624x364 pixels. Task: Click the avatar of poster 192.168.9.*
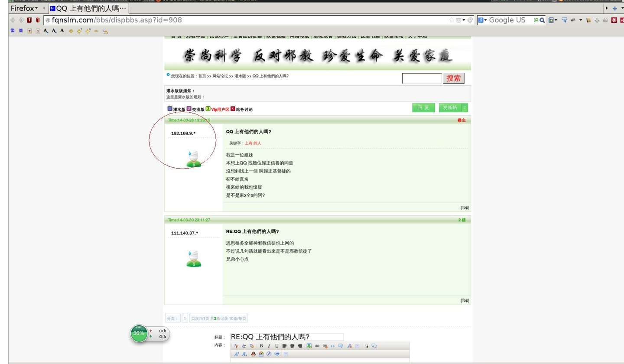pyautogui.click(x=194, y=159)
